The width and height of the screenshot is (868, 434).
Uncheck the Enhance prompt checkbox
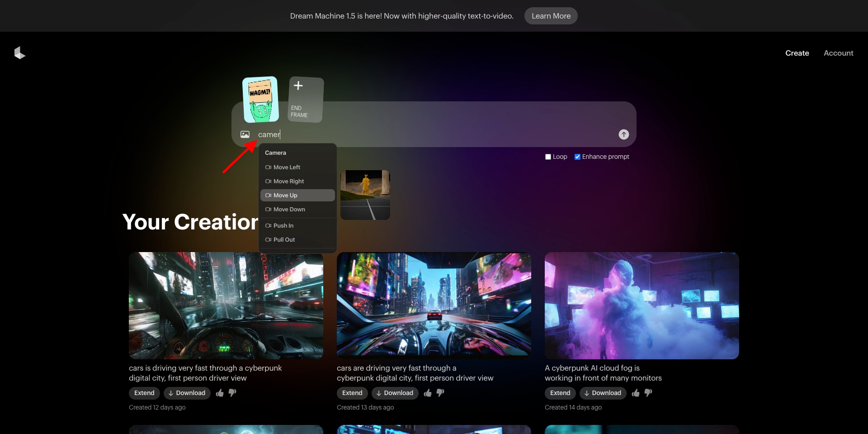pos(577,157)
